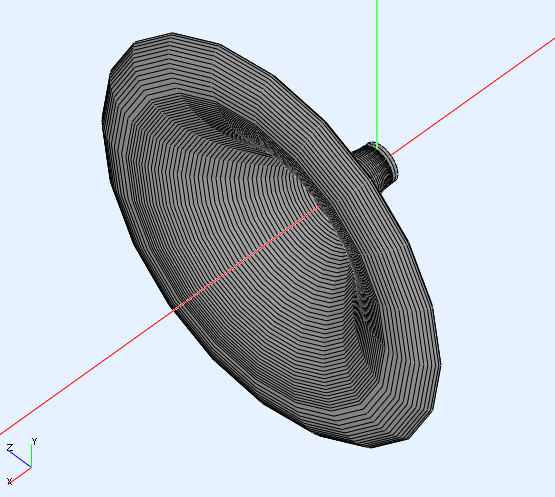The image size is (555, 497).
Task: Click the large gray dish-shaped 3D model
Action: (271, 240)
